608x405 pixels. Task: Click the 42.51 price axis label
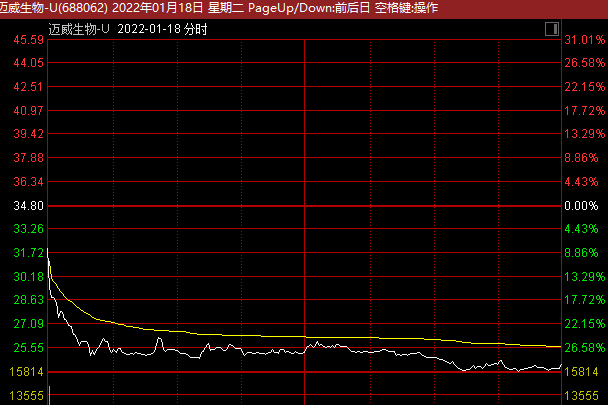(29, 87)
